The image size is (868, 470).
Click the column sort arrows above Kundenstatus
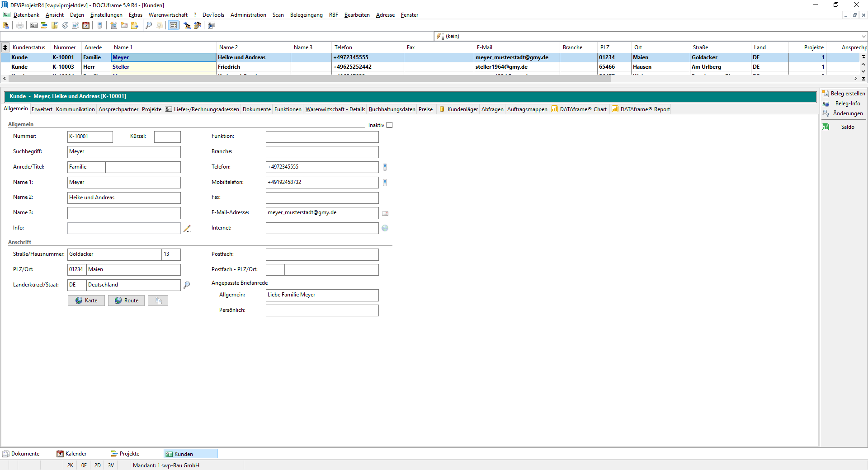click(x=5, y=47)
